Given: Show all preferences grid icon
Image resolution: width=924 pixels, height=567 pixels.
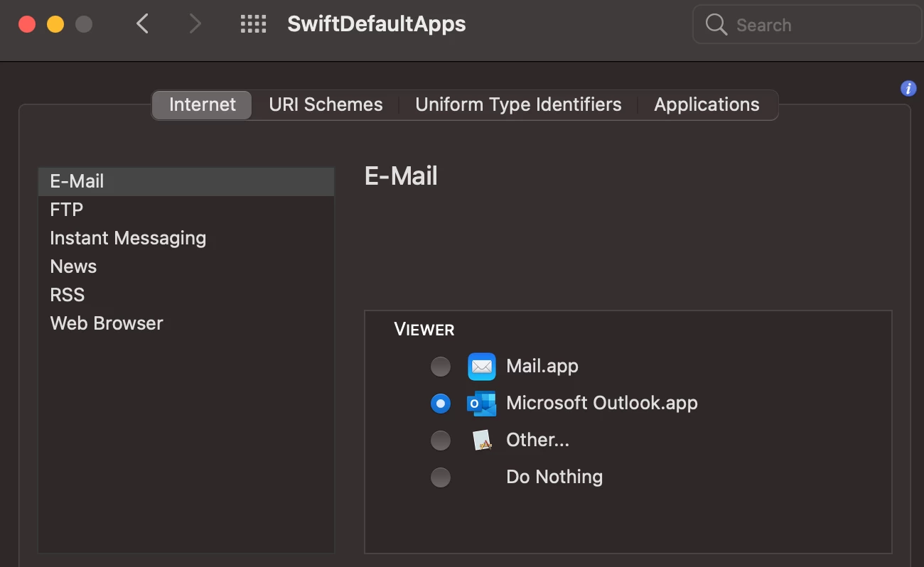Looking at the screenshot, I should 253,24.
